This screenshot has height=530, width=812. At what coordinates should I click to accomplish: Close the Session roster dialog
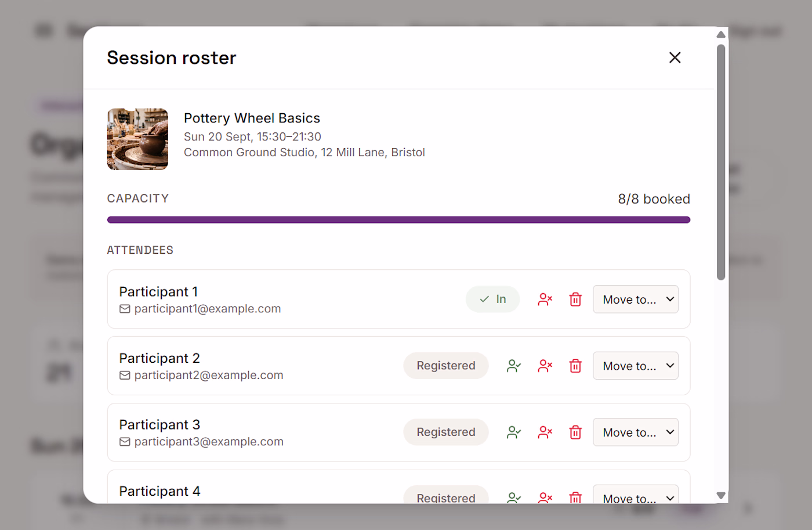675,57
